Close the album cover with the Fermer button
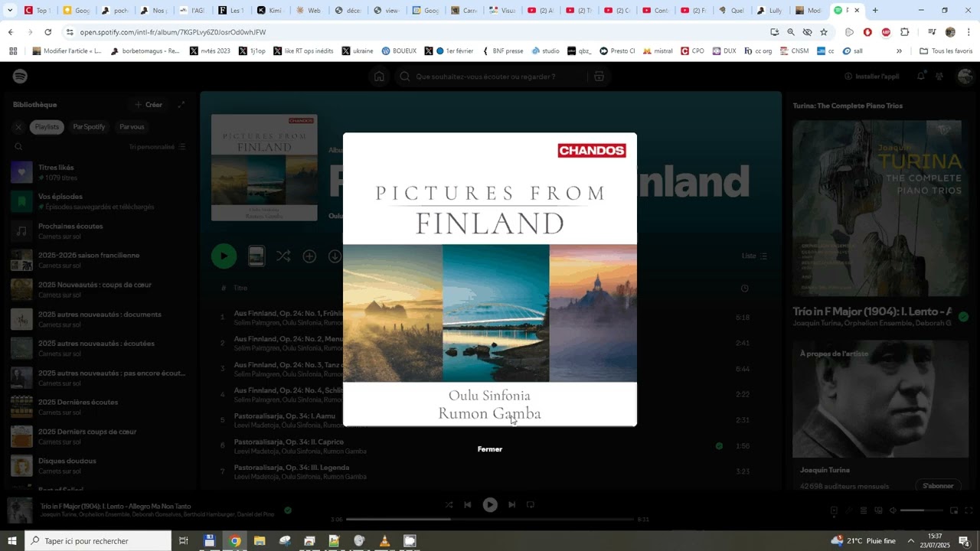The height and width of the screenshot is (551, 980). (x=490, y=449)
